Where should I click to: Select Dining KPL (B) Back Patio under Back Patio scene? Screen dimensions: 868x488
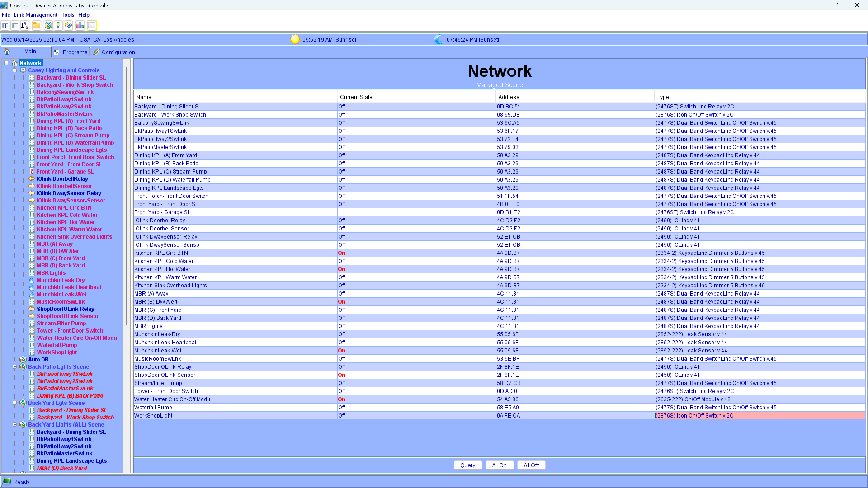click(70, 396)
